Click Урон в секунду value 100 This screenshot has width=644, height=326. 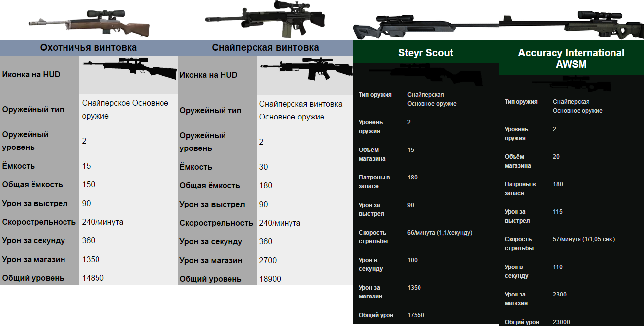(x=412, y=260)
